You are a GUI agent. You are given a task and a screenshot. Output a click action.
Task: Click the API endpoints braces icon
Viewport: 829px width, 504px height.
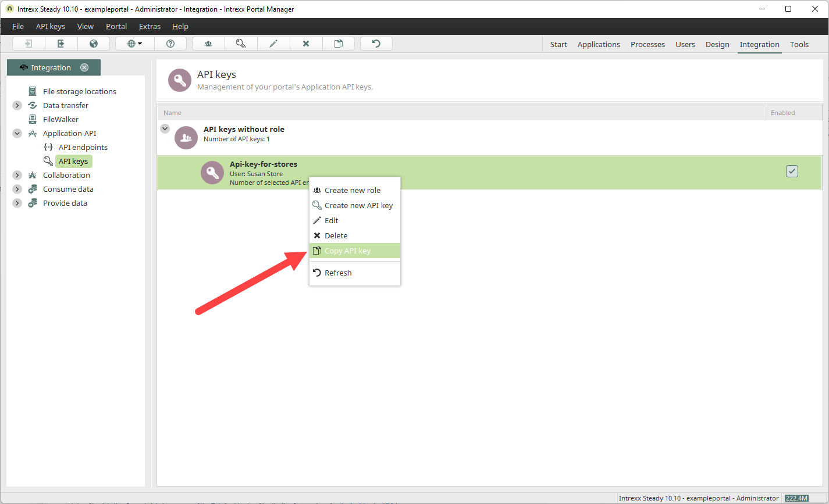click(x=48, y=147)
